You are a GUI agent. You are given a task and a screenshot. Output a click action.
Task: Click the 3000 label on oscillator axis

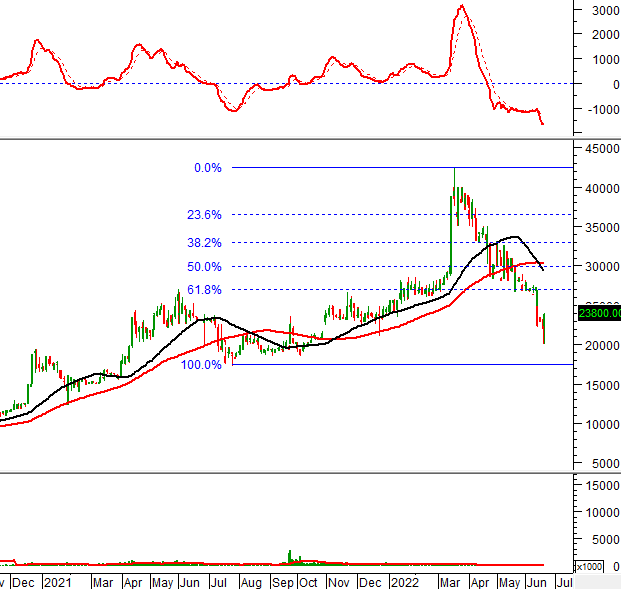[603, 11]
